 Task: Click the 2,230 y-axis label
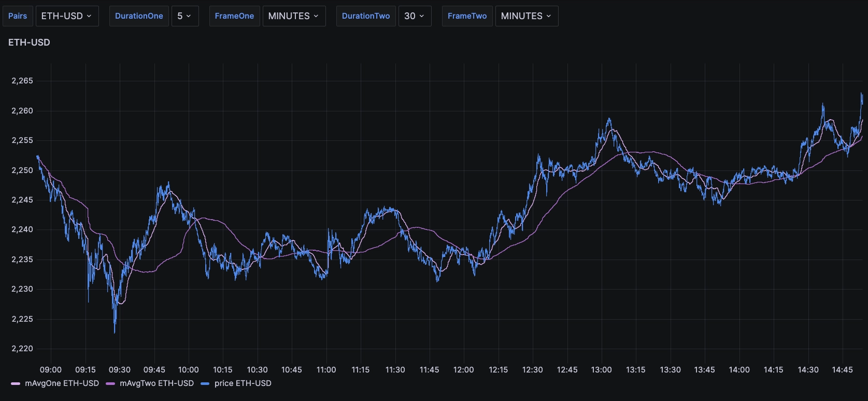click(x=22, y=289)
